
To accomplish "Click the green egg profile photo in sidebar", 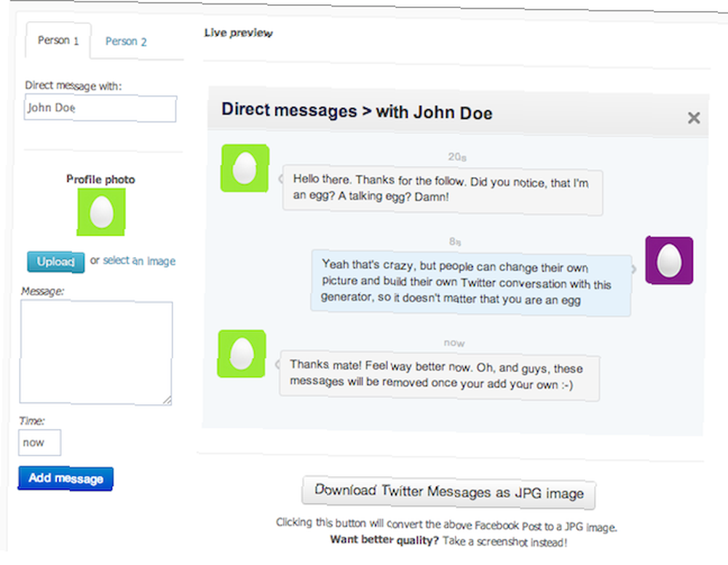I will [101, 212].
